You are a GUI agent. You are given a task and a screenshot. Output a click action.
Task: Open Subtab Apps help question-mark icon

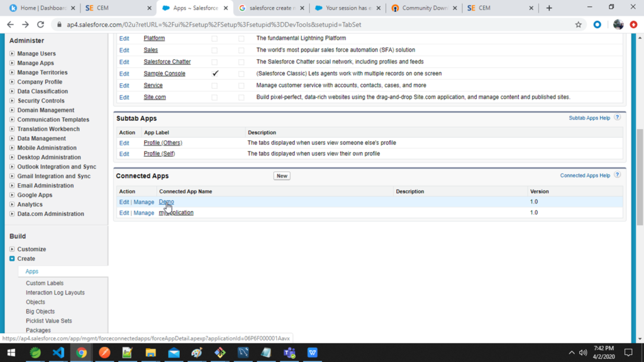click(x=618, y=118)
